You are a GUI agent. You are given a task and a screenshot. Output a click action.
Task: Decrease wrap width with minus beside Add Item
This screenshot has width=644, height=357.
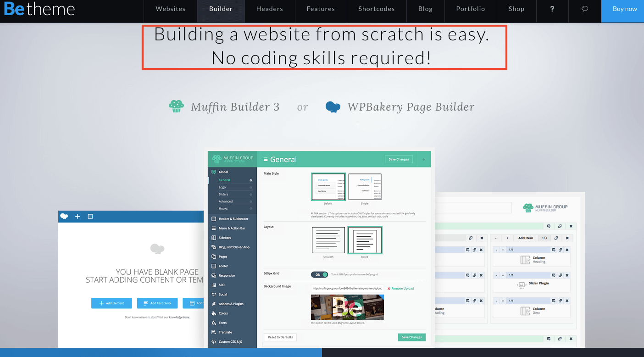(x=496, y=238)
